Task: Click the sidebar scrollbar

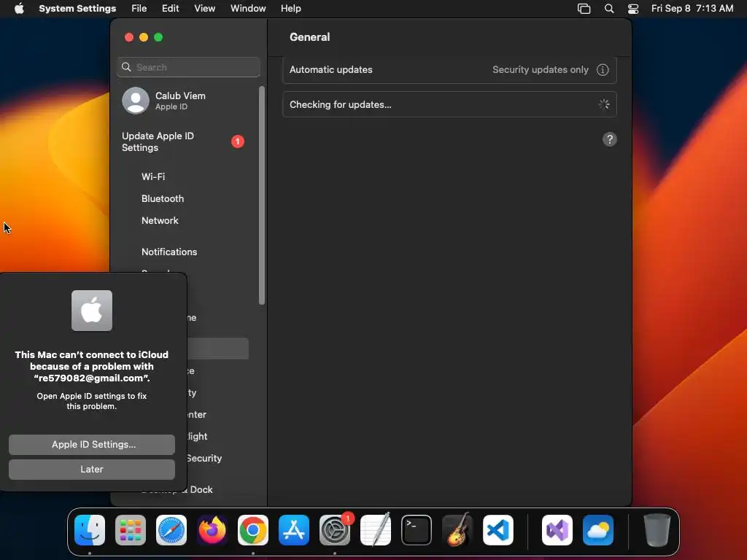Action: pos(262,195)
